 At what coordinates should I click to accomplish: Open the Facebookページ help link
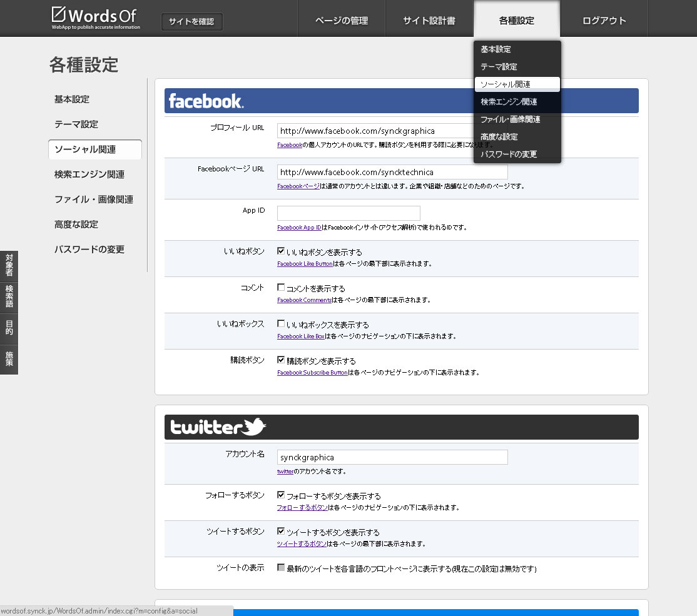(298, 186)
